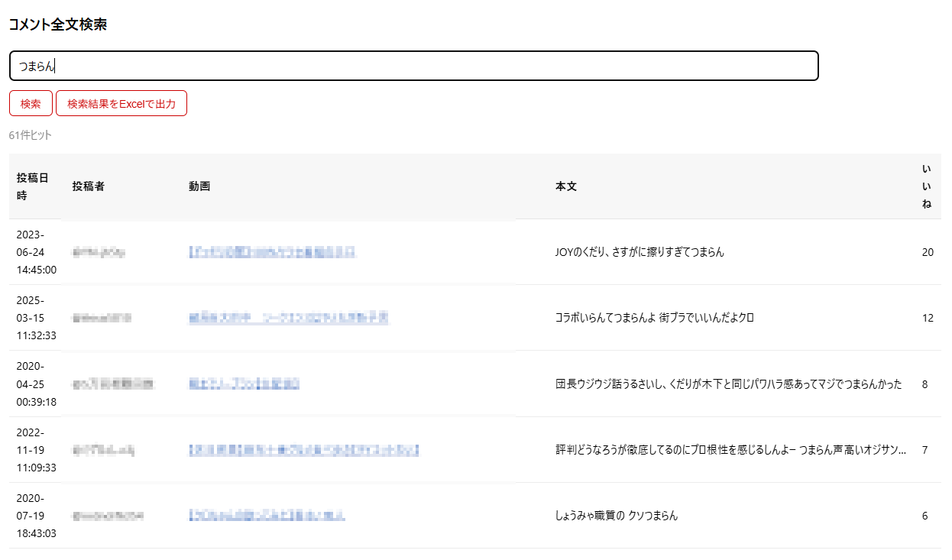Click like count 8 in the 2020-04-25 row
Image resolution: width=952 pixels, height=560 pixels.
pyautogui.click(x=924, y=384)
